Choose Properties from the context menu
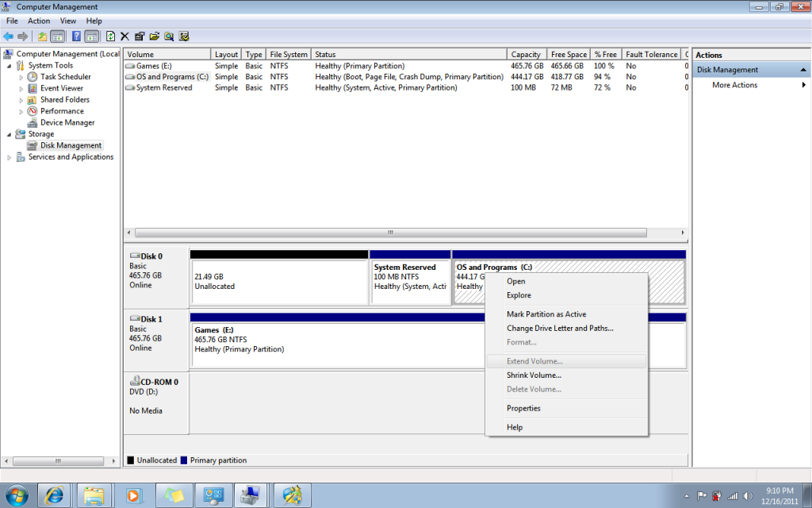The image size is (812, 508). [566, 409]
